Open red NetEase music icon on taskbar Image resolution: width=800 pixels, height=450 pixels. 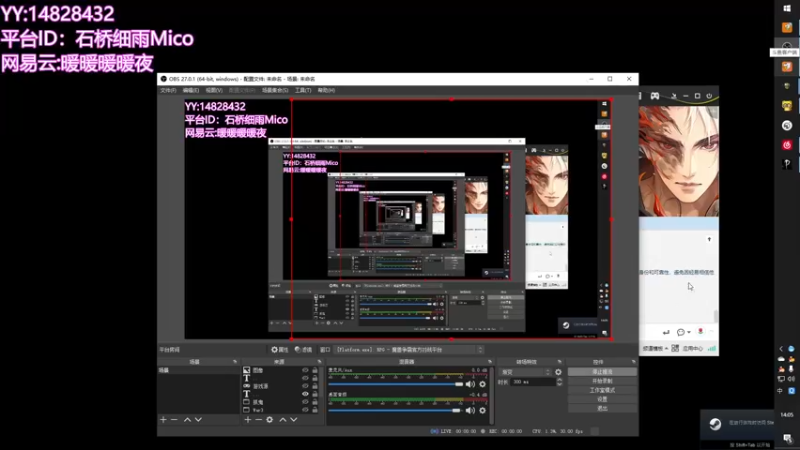(787, 145)
